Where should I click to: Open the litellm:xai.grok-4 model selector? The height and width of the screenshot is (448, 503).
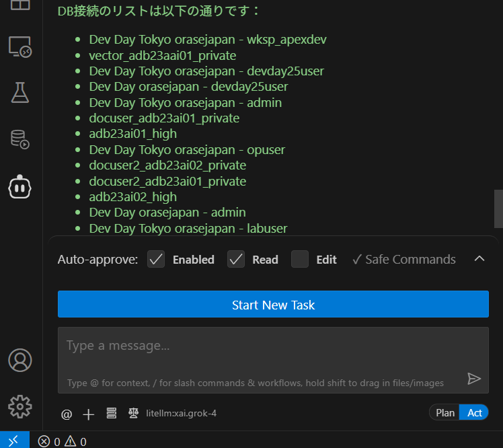[181, 413]
